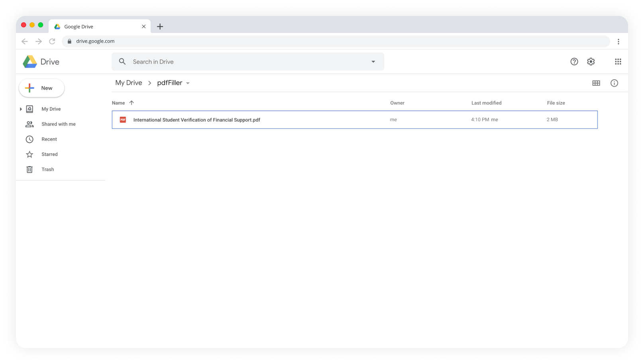Click the PDF icon next to the file
The width and height of the screenshot is (644, 364).
click(x=123, y=119)
